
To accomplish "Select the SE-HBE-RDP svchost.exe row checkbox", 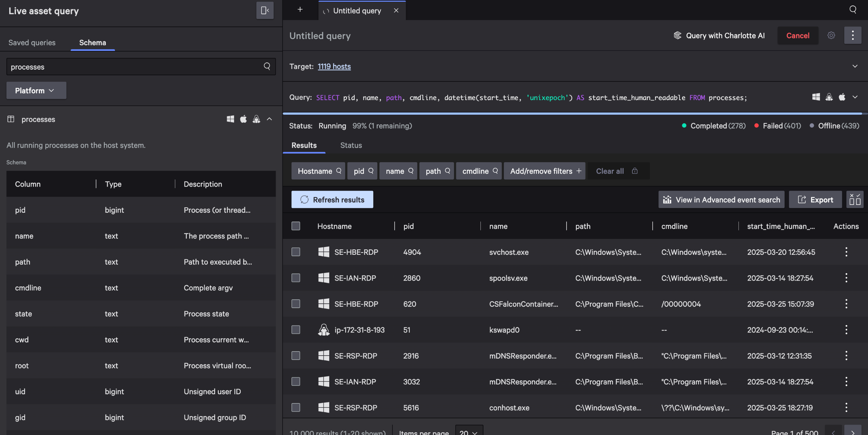I will coord(296,252).
